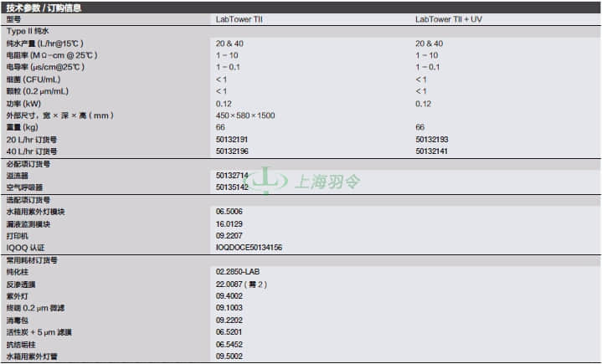Click the LabTower TII + UV column header

tap(449, 19)
